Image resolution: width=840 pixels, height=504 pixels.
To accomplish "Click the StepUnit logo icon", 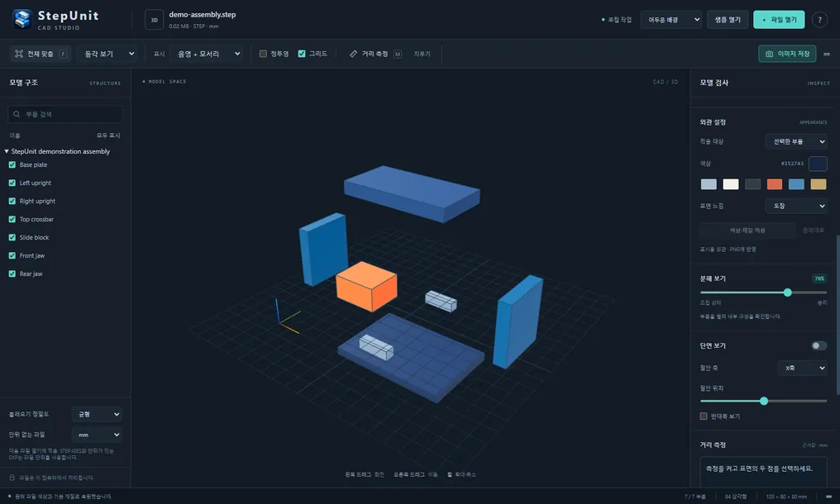I will pos(22,19).
